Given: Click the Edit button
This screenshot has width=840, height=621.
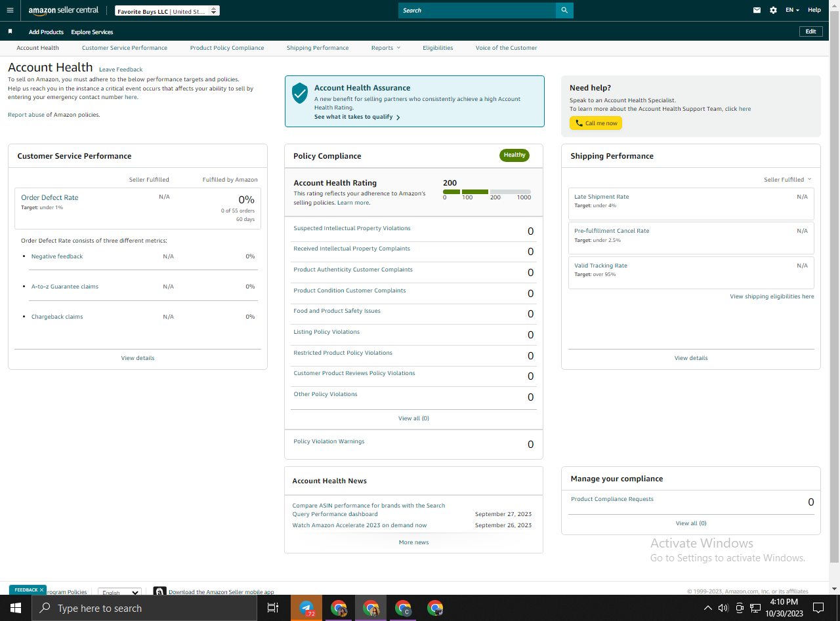Looking at the screenshot, I should pos(810,31).
